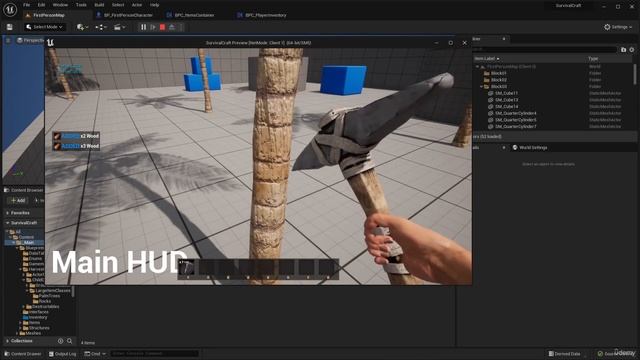The image size is (640, 360).
Task: Open the Blueprints toolbar dropdown
Action: 101,27
